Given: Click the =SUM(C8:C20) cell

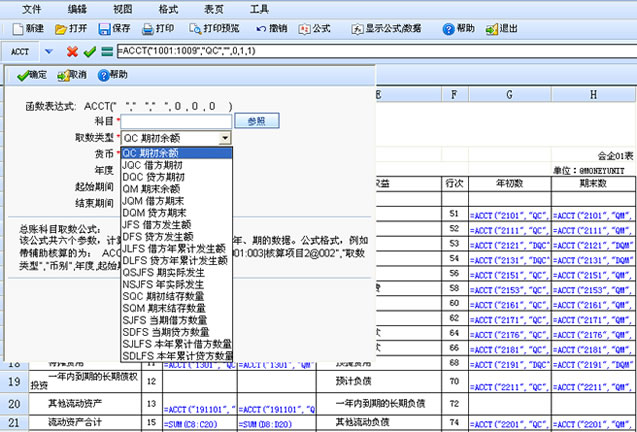Looking at the screenshot, I should (199, 423).
